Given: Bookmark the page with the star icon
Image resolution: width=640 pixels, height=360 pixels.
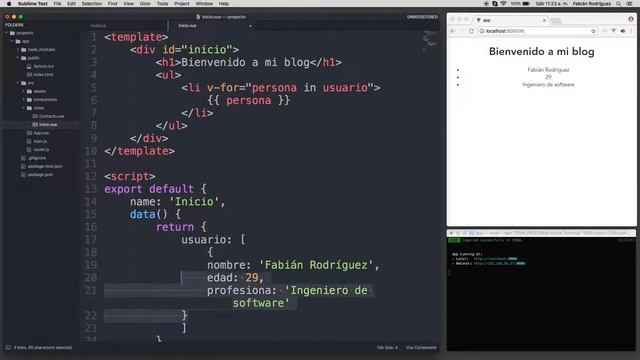Looking at the screenshot, I should point(593,31).
